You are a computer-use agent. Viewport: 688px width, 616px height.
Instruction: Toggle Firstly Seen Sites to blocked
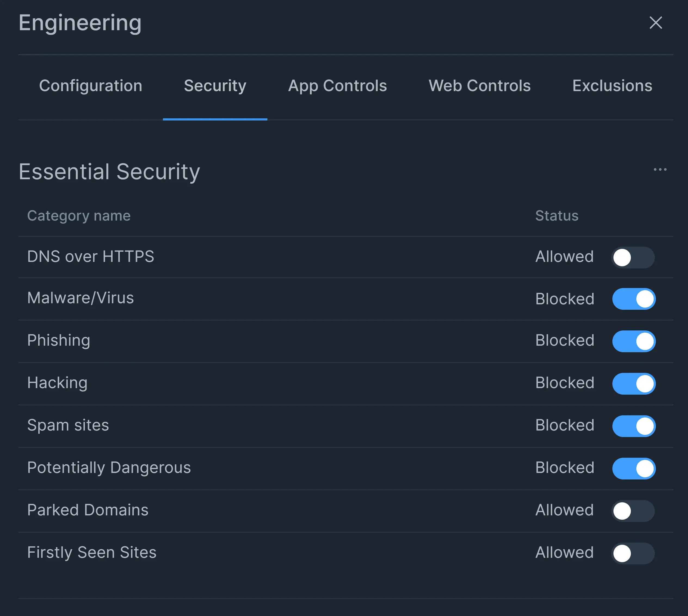coord(633,553)
